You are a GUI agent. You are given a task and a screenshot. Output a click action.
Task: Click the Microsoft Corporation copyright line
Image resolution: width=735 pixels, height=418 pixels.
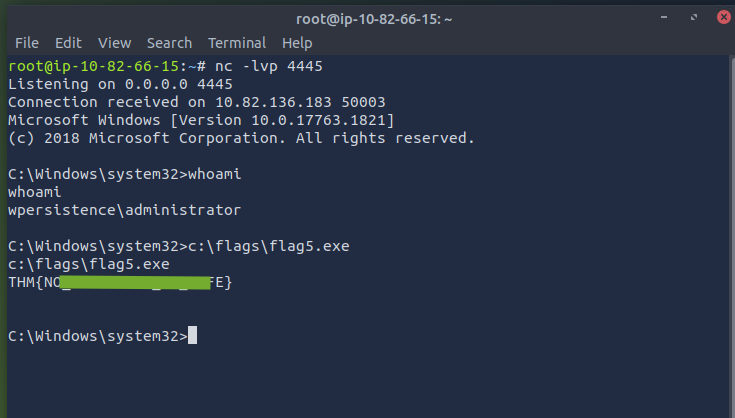[240, 138]
